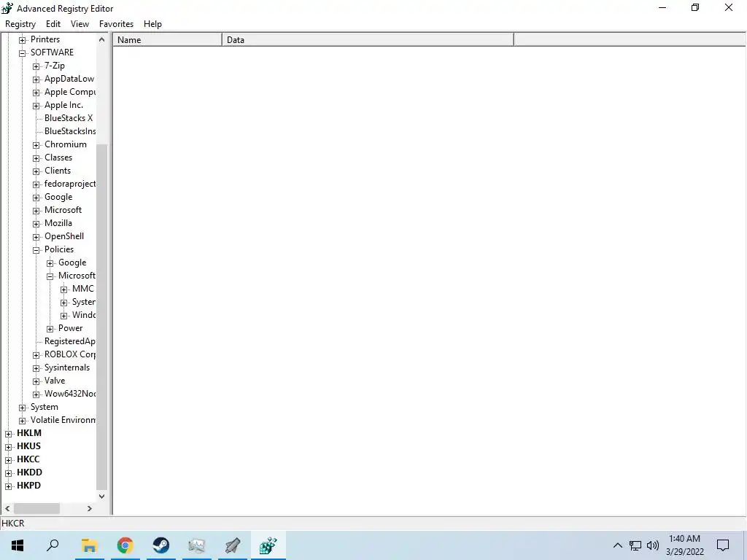The width and height of the screenshot is (747, 560).
Task: Open the Help menu
Action: point(152,24)
